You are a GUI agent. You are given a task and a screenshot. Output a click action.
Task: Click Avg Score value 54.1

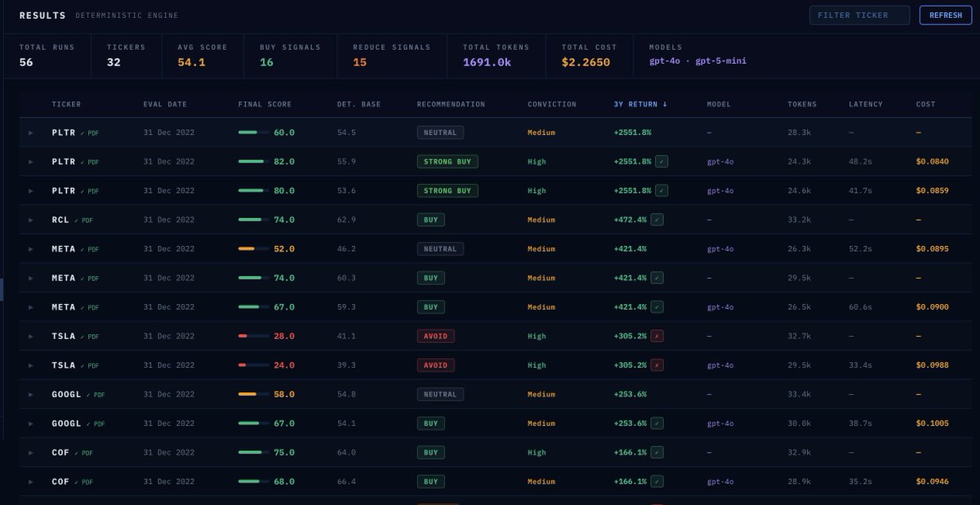pyautogui.click(x=191, y=62)
